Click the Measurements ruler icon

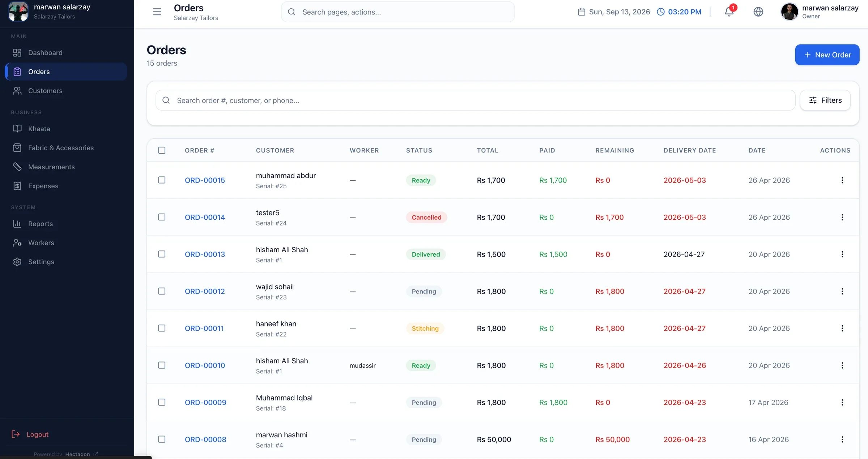tap(17, 167)
